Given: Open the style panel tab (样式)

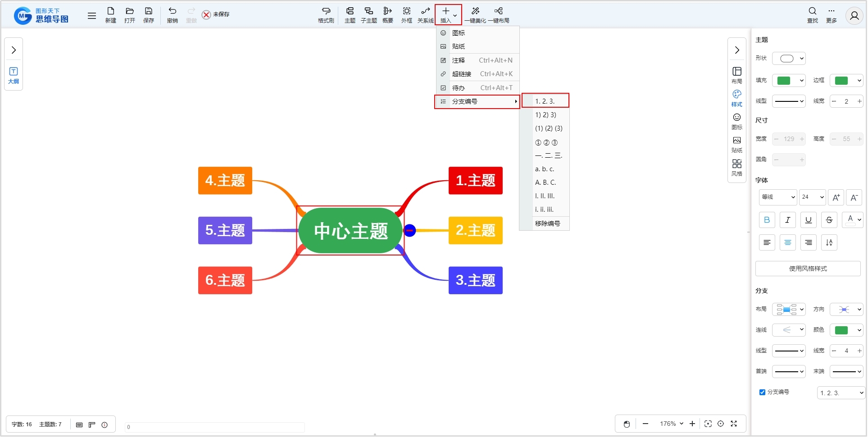Looking at the screenshot, I should (x=737, y=98).
